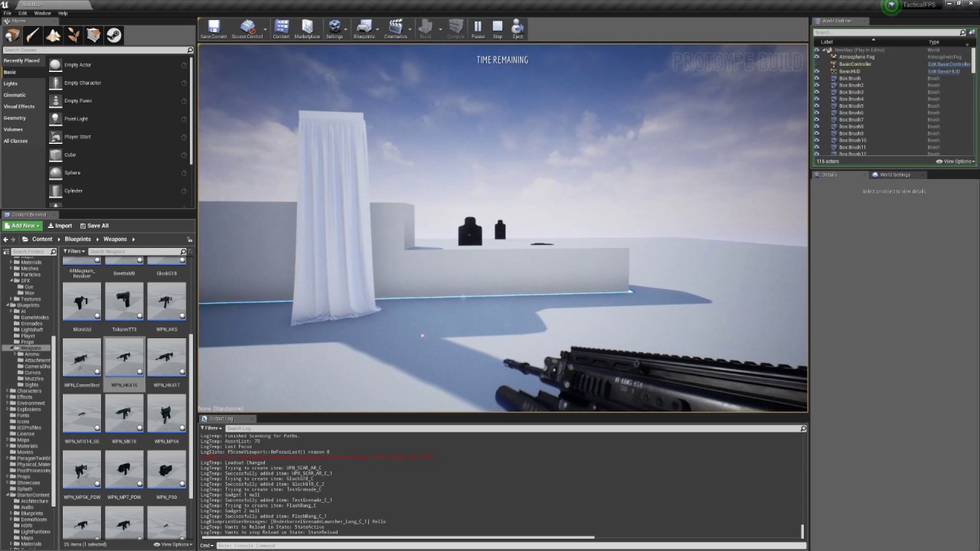Click the Edit BasicController link
The width and height of the screenshot is (980, 551).
(x=949, y=64)
